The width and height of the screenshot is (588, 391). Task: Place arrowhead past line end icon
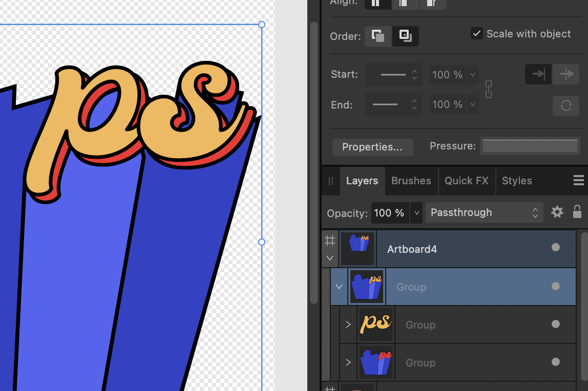(x=566, y=74)
